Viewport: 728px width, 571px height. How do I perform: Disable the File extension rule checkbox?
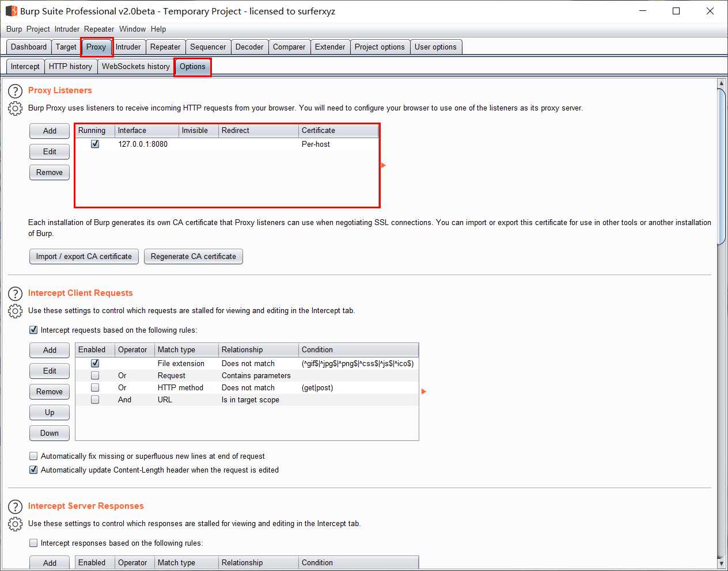click(x=95, y=363)
